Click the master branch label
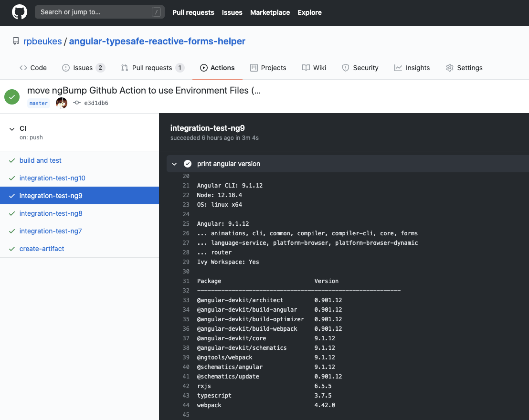 tap(38, 103)
